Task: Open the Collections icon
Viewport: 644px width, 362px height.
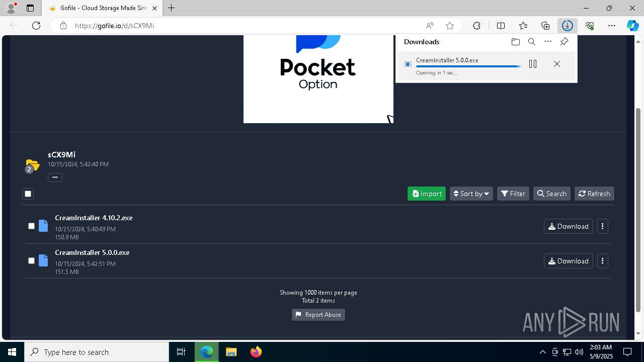Action: click(545, 26)
